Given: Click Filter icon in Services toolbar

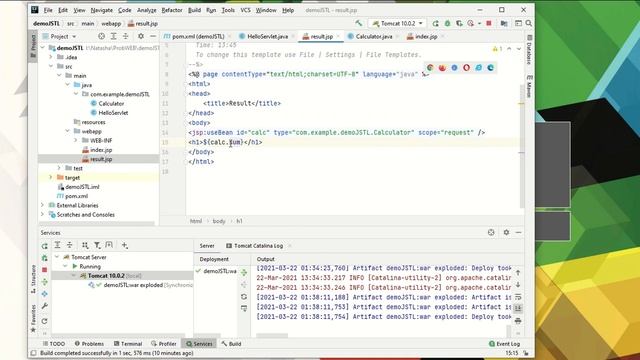Looking at the screenshot, I should [x=97, y=245].
